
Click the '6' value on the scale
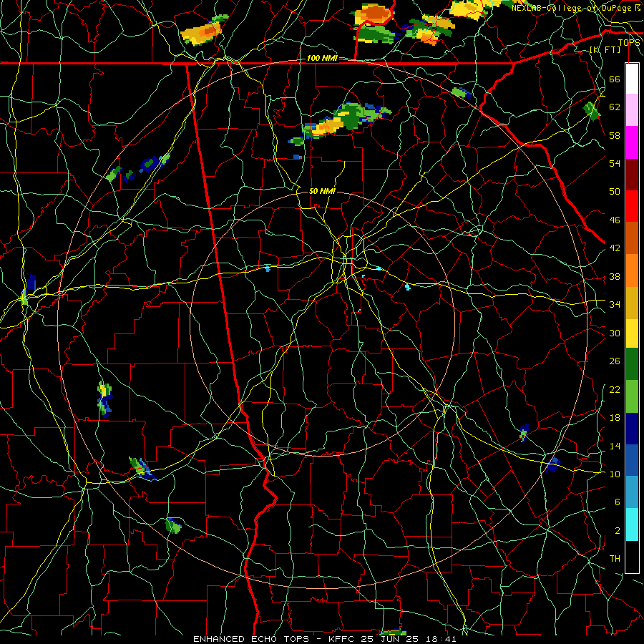point(617,502)
